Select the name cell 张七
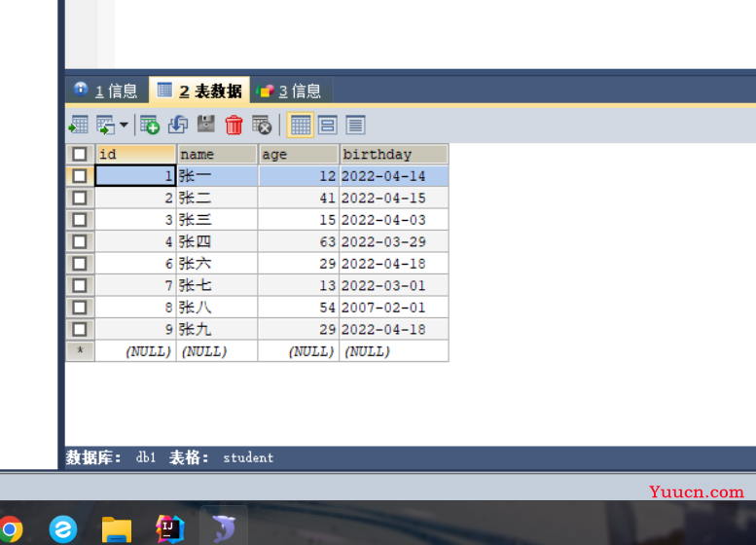Image resolution: width=756 pixels, height=545 pixels. click(217, 285)
